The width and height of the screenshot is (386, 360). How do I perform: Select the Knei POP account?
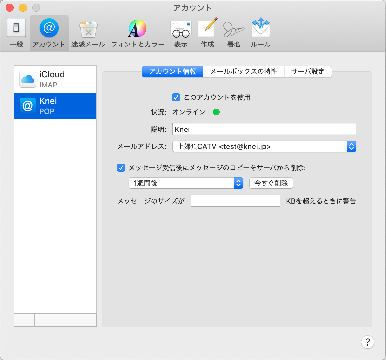pyautogui.click(x=55, y=106)
